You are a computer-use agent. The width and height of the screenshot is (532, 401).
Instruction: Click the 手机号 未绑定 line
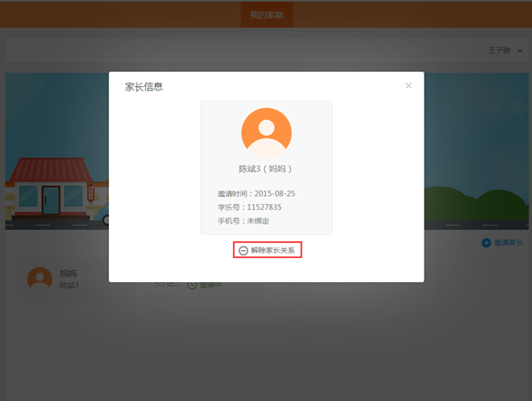(x=243, y=220)
